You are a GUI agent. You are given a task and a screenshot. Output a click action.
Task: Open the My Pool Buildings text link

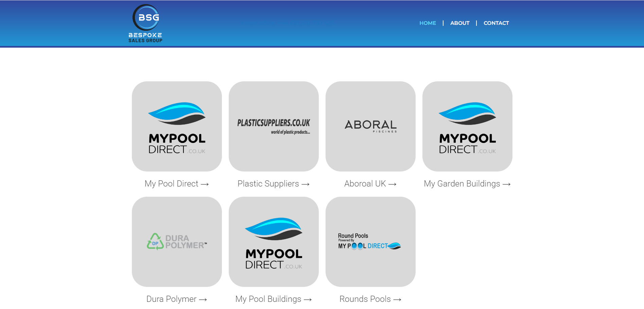tap(273, 299)
